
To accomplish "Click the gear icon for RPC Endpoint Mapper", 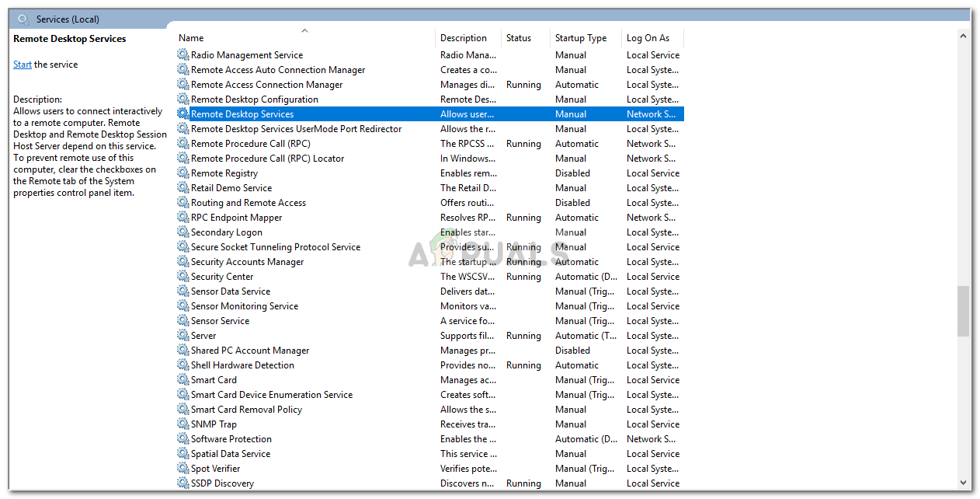I will pos(182,218).
